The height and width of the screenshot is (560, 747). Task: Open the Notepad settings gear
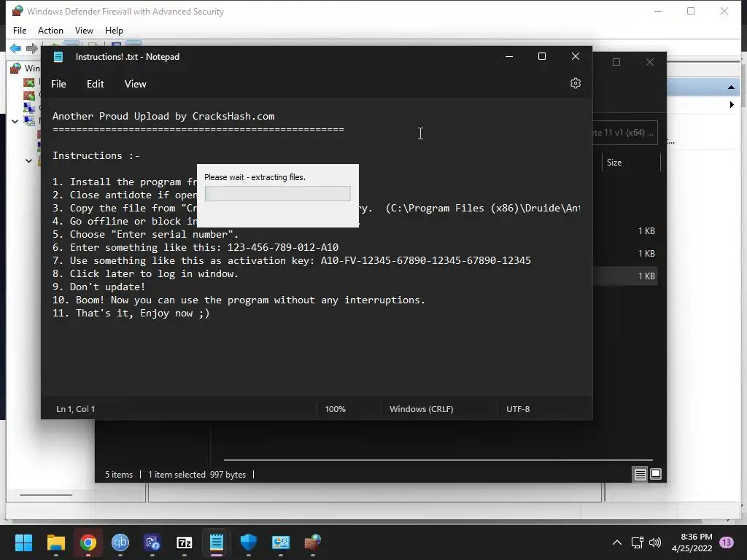[575, 83]
